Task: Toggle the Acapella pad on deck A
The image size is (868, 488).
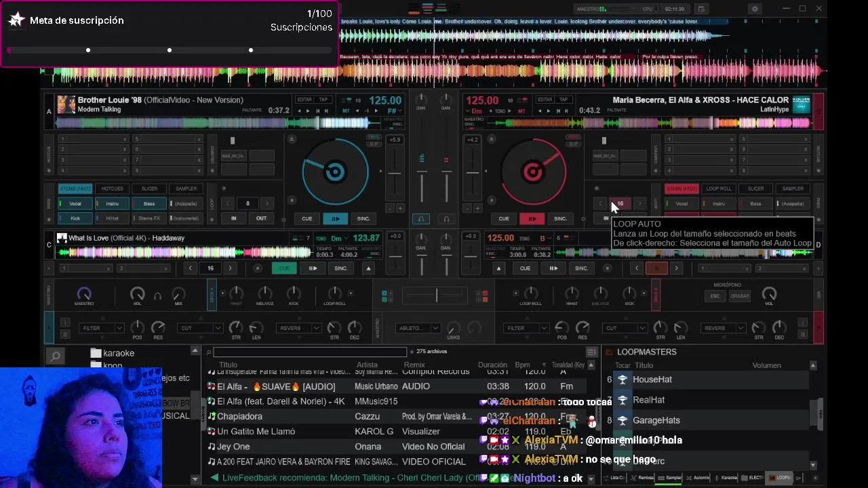Action: point(185,203)
